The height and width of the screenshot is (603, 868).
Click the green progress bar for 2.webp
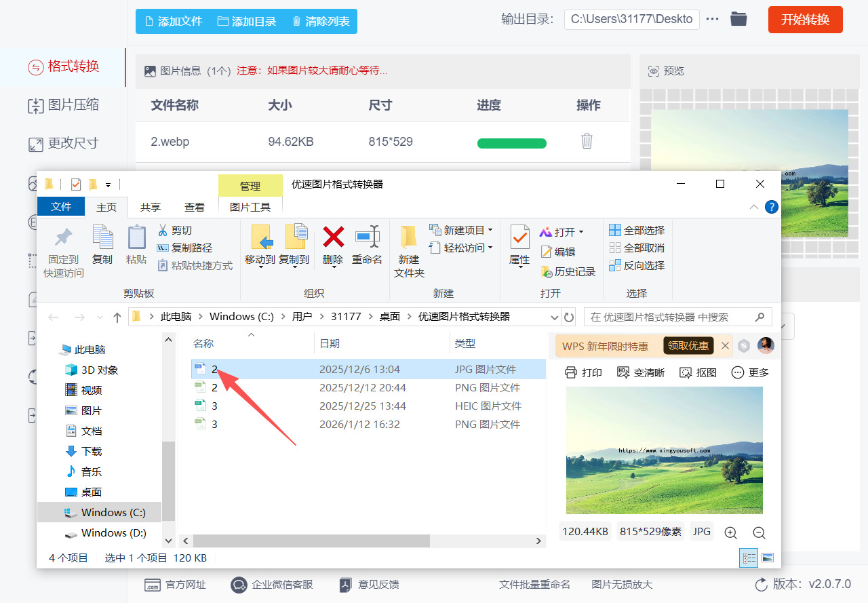512,143
